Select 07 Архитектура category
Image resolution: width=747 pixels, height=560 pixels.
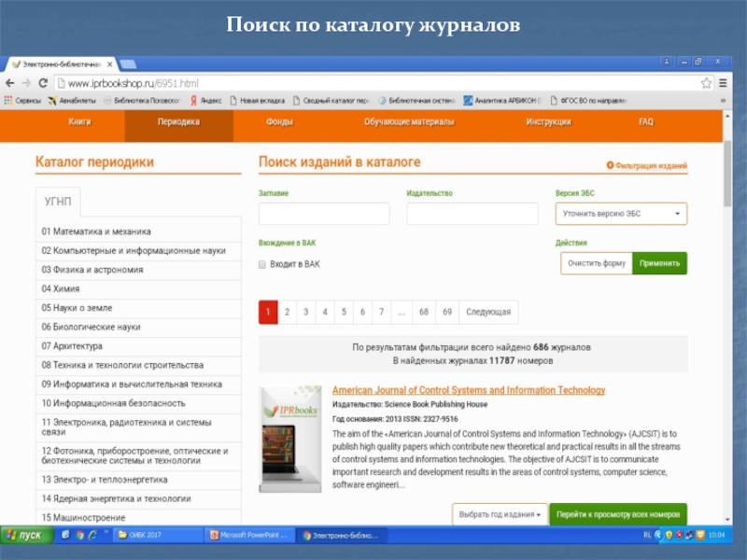(138, 345)
